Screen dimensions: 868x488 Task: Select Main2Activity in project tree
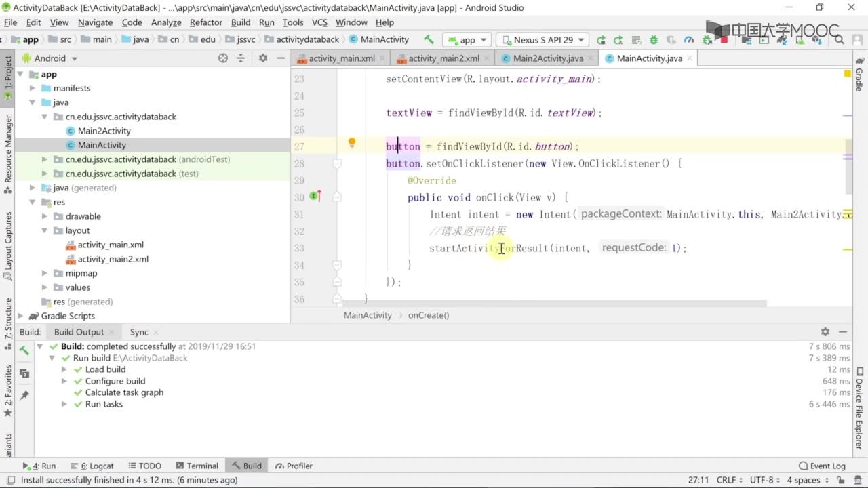click(x=104, y=131)
